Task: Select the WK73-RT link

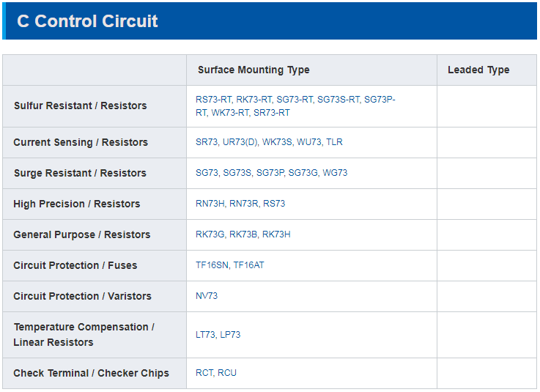Action: (x=230, y=113)
